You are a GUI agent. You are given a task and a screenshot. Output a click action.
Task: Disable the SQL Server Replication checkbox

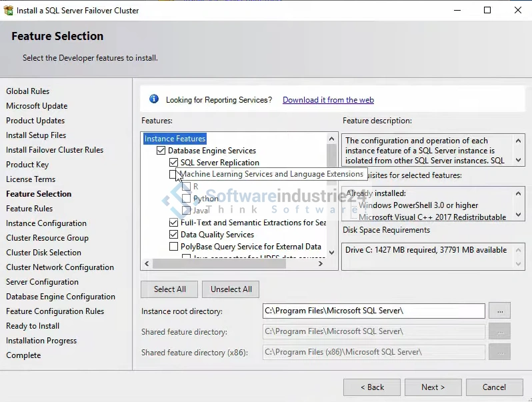tap(173, 163)
